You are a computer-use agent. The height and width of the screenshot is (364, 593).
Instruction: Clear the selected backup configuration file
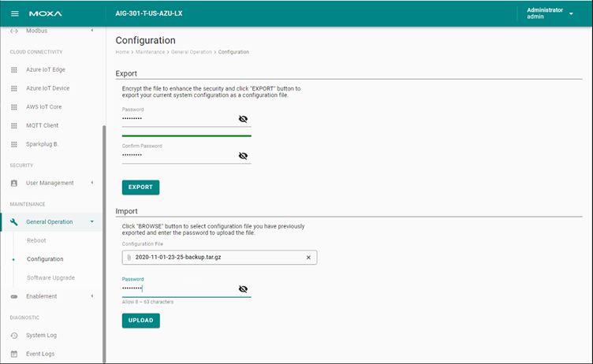(x=308, y=258)
